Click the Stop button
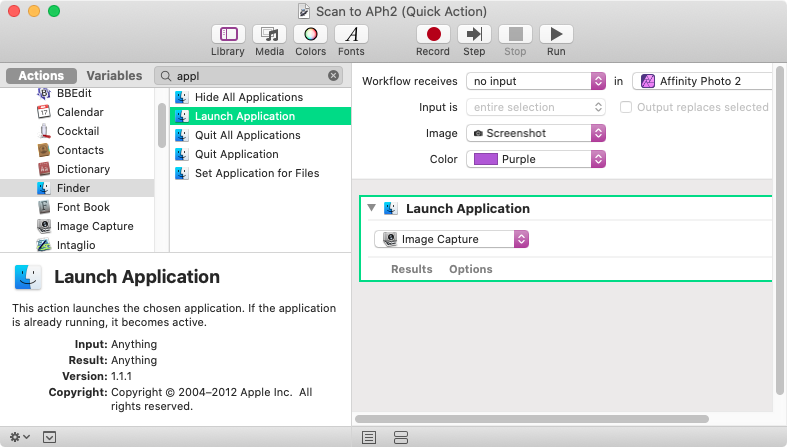Image resolution: width=787 pixels, height=447 pixels. click(515, 41)
